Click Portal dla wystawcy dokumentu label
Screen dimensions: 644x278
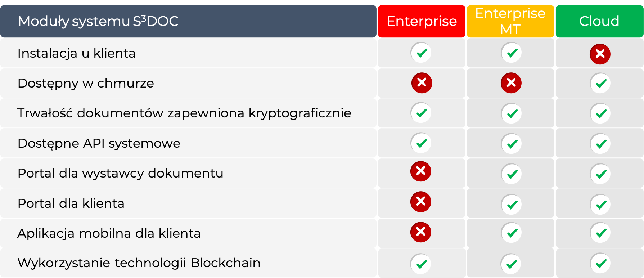click(120, 173)
